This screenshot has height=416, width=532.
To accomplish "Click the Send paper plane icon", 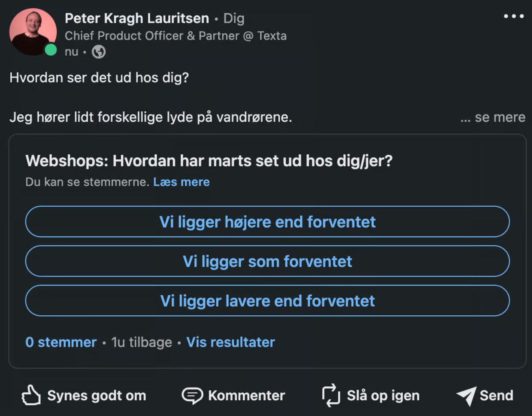I will point(466,395).
